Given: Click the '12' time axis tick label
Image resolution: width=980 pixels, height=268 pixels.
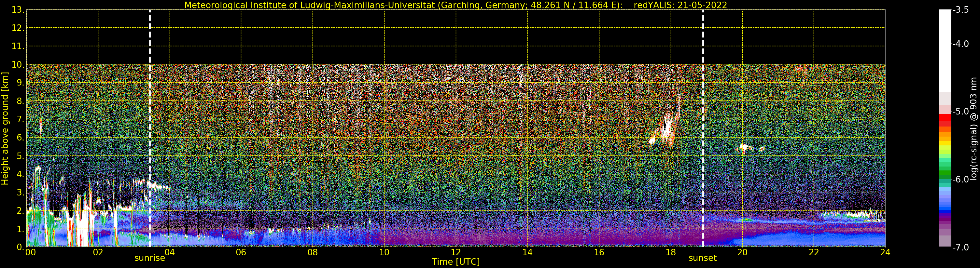Looking at the screenshot, I should (x=456, y=252).
